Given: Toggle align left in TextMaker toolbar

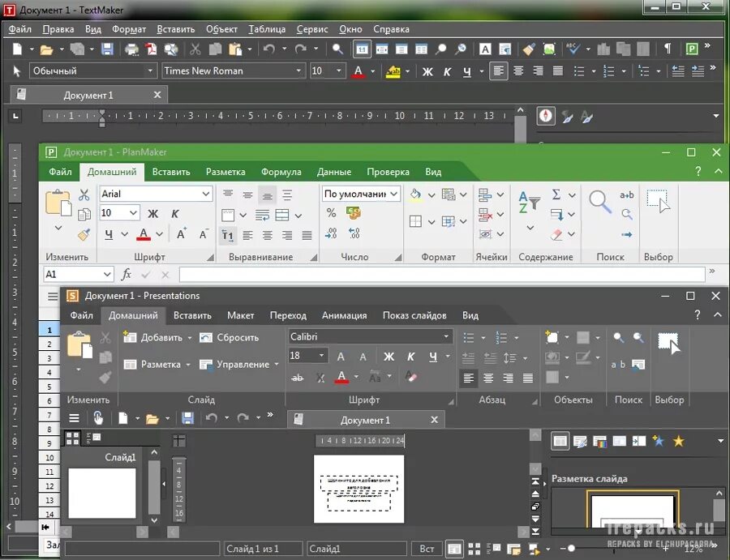Looking at the screenshot, I should click(x=499, y=71).
